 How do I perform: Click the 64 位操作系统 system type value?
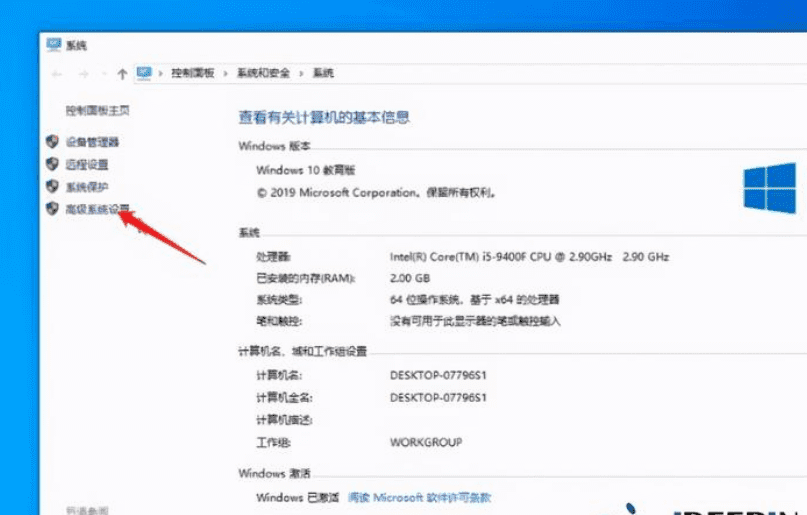474,300
